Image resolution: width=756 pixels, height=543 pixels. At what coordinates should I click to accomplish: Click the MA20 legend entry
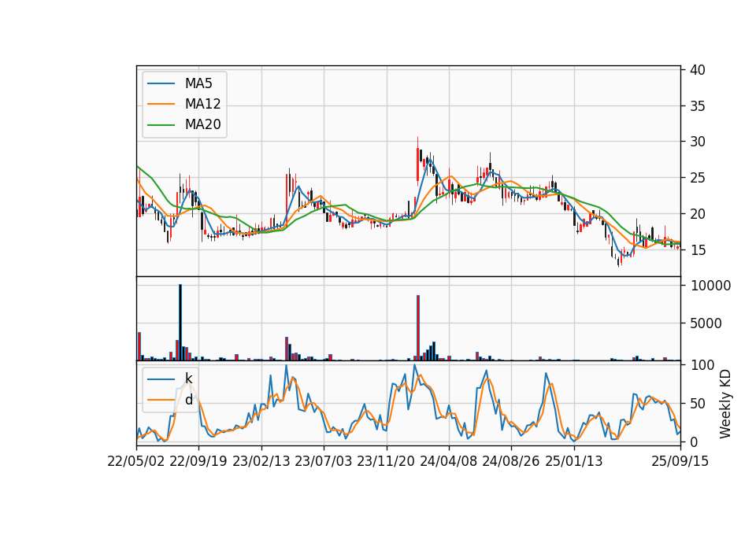184,124
